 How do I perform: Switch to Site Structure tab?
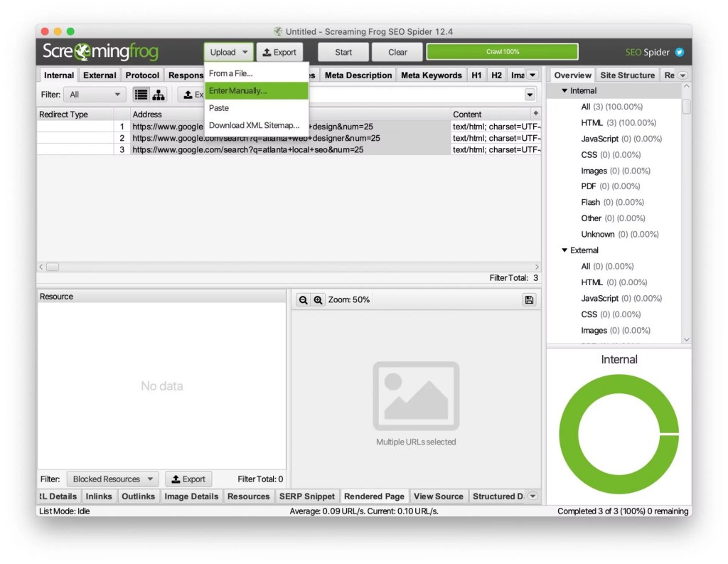coord(627,75)
